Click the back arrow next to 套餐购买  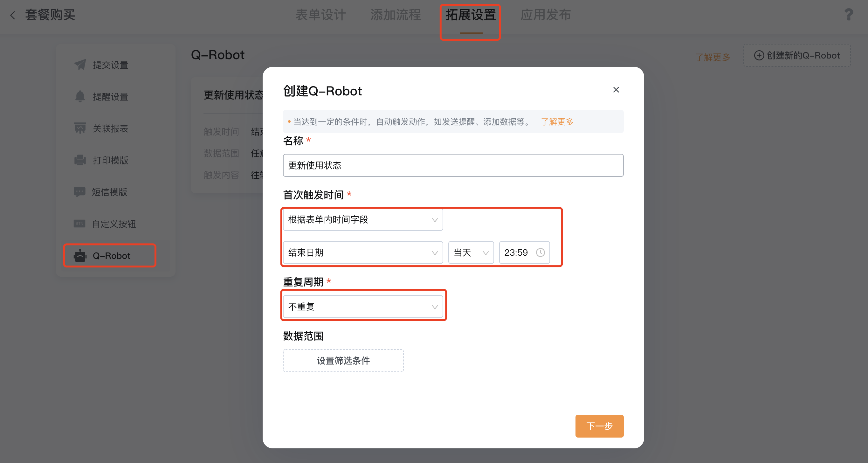point(13,15)
